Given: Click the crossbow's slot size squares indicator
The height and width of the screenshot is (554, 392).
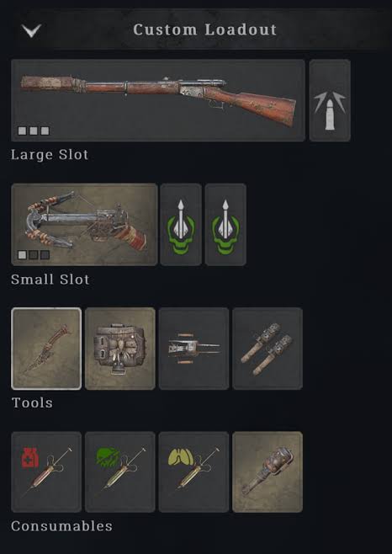Looking at the screenshot, I should [34, 255].
